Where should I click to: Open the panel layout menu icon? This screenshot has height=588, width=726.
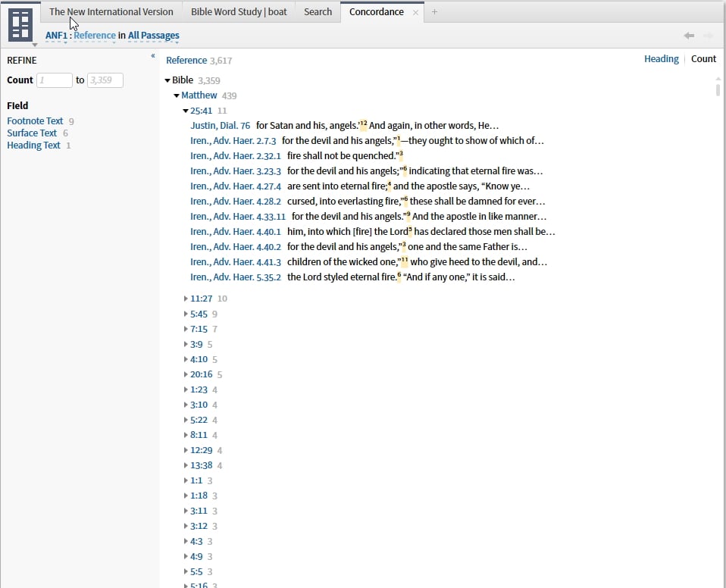click(20, 26)
